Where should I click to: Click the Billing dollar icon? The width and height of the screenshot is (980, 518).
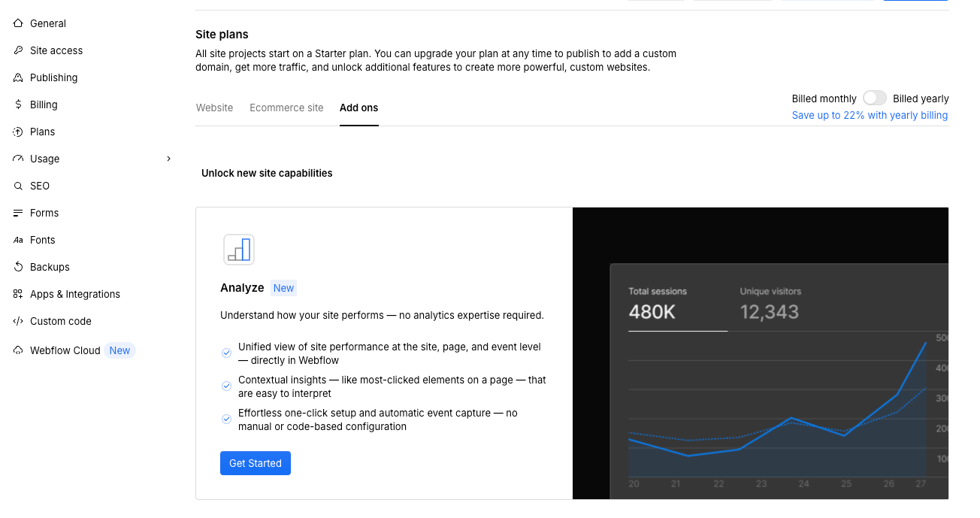pyautogui.click(x=18, y=105)
